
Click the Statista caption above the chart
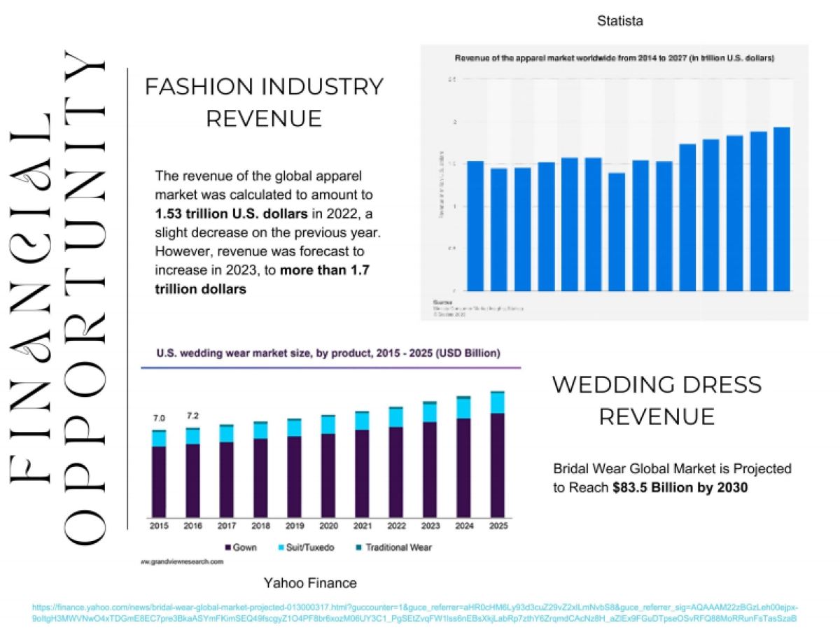[x=619, y=21]
